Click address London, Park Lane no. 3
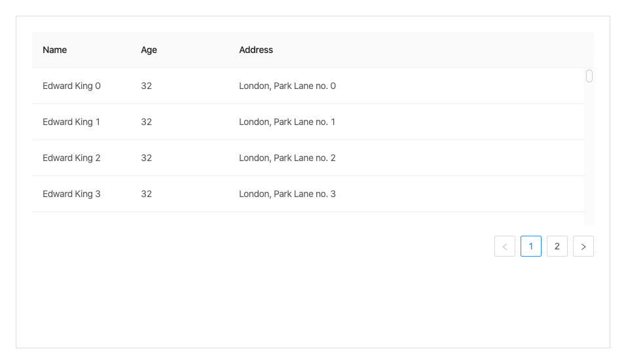This screenshot has width=626, height=364. (287, 194)
